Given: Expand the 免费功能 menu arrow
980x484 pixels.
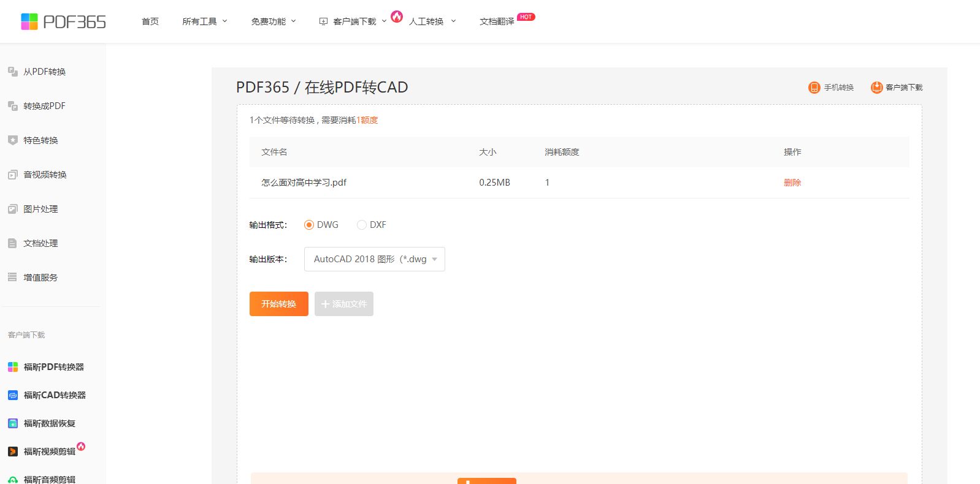Looking at the screenshot, I should point(294,21).
